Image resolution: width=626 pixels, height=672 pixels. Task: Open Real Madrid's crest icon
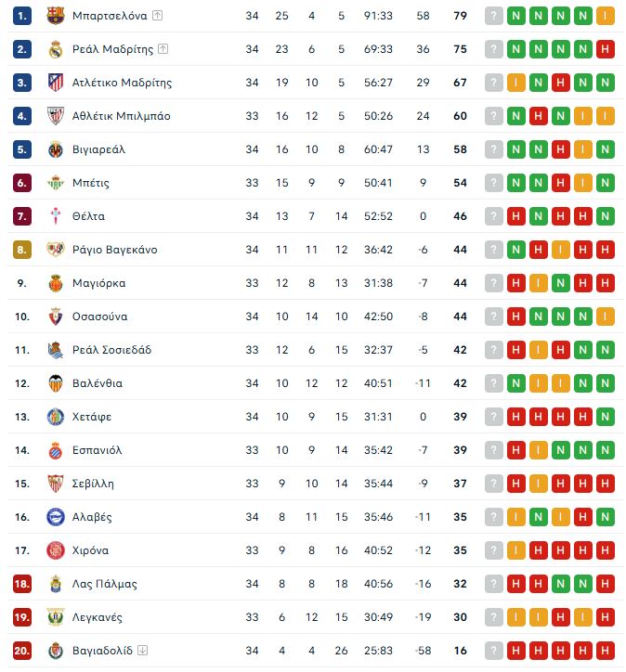point(56,49)
